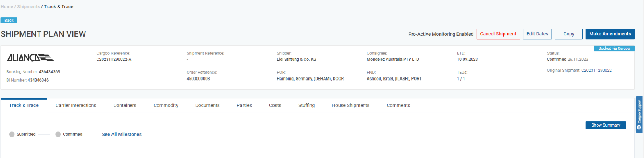Viewport: 644px width, 158px height.
Task: Click the Booked via Cargoo badge
Action: coord(614,48)
